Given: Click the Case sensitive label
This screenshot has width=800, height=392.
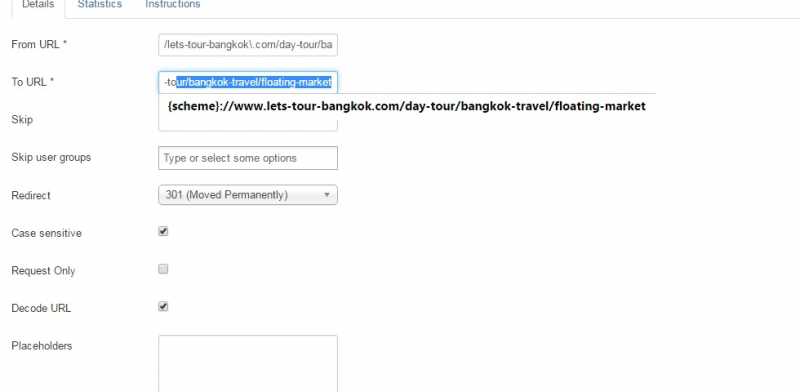Looking at the screenshot, I should [x=46, y=233].
